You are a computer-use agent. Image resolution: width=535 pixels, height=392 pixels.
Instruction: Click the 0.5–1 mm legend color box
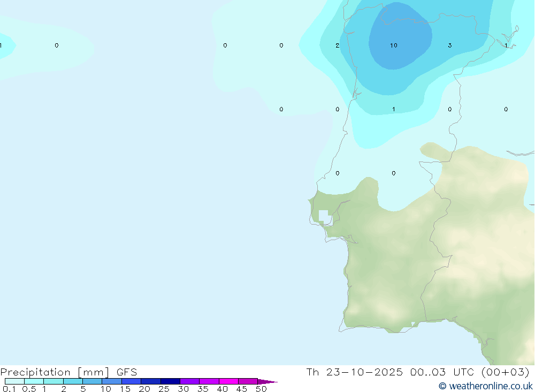pyautogui.click(x=34, y=381)
